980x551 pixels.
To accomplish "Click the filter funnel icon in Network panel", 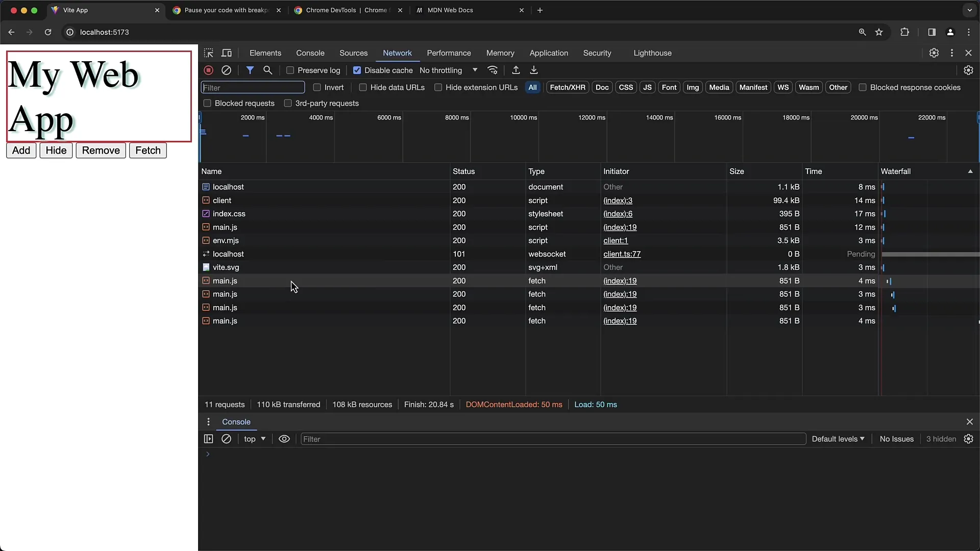I will pos(250,70).
